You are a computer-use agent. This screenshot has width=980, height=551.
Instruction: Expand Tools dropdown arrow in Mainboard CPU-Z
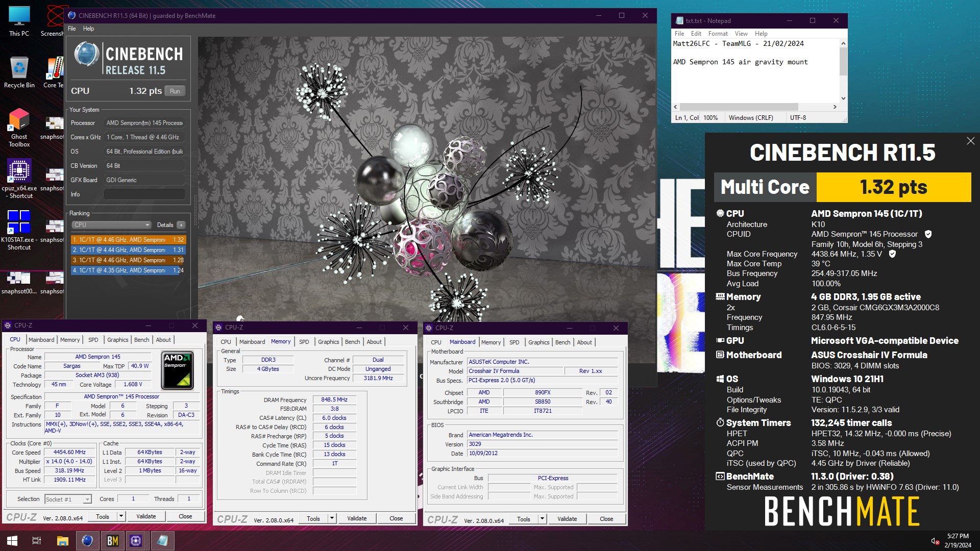tap(542, 519)
